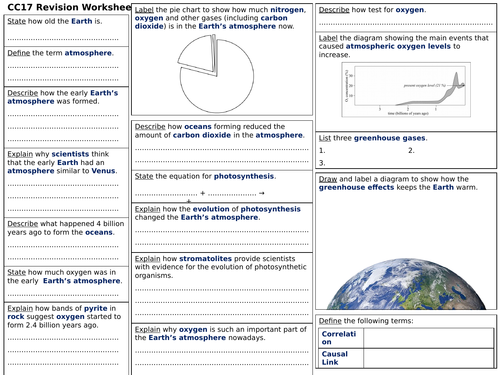
Task: Click the plus sign in the photosynthesis equation
Action: coord(202,193)
